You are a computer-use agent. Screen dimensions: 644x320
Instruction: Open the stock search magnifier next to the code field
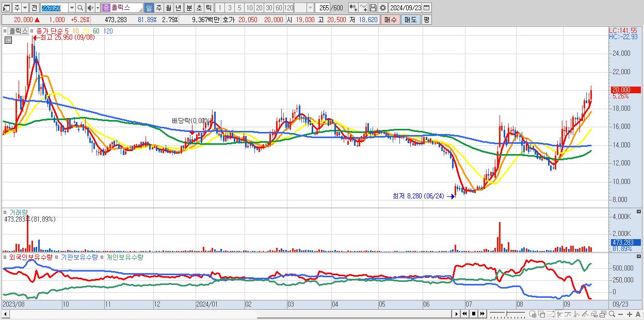point(81,8)
